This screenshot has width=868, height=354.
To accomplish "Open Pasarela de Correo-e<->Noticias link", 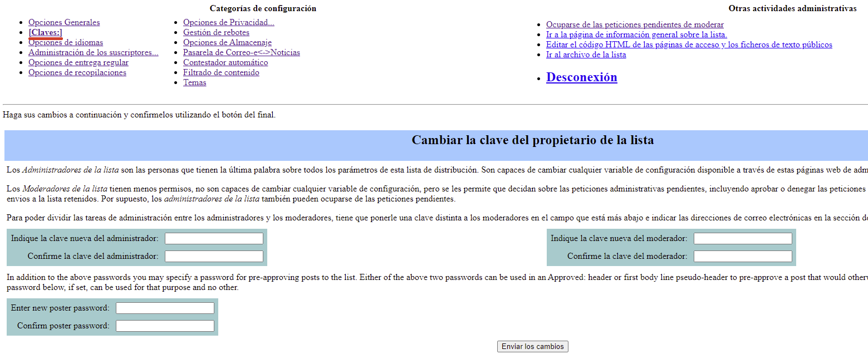I will point(242,52).
